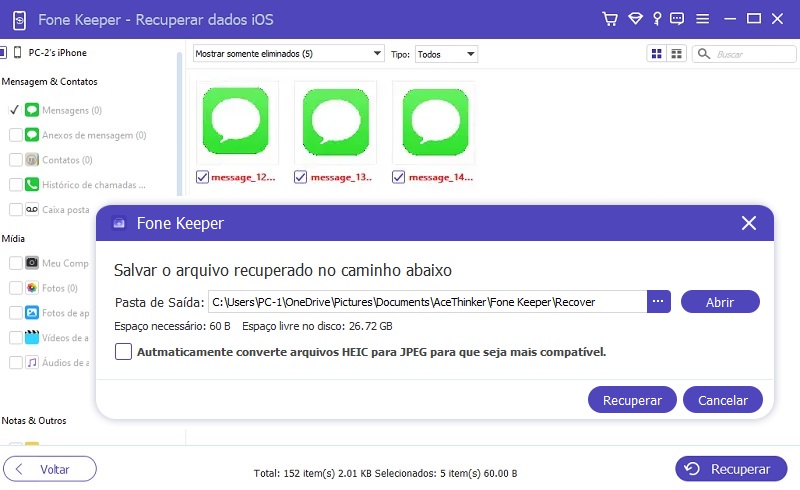Open the hamburger menu icon
The width and height of the screenshot is (800, 490).
[703, 19]
